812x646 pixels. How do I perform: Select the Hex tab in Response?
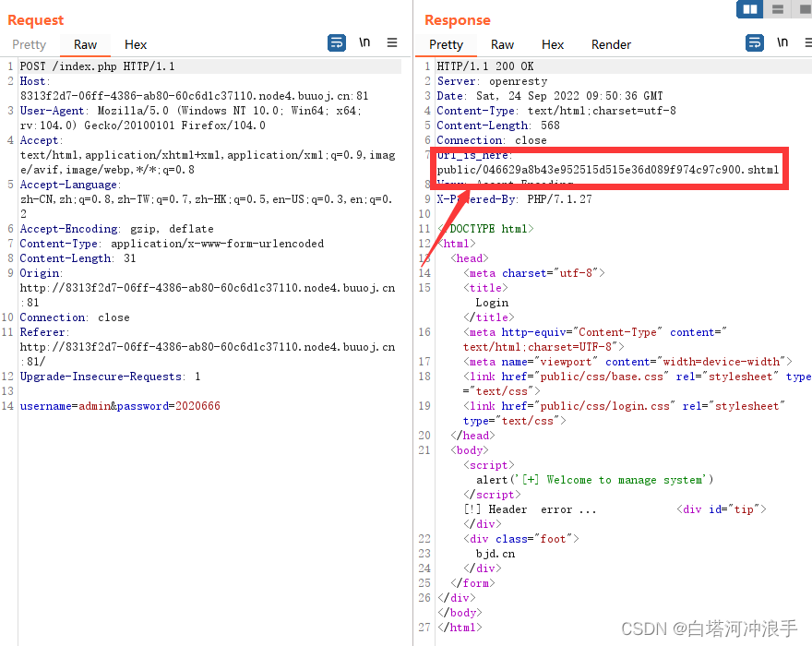click(x=553, y=44)
